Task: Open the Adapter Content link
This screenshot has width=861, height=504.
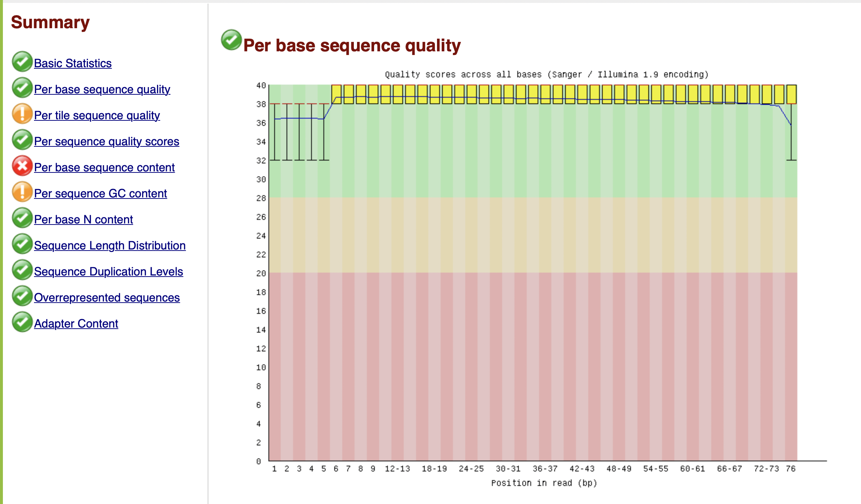Action: point(76,324)
